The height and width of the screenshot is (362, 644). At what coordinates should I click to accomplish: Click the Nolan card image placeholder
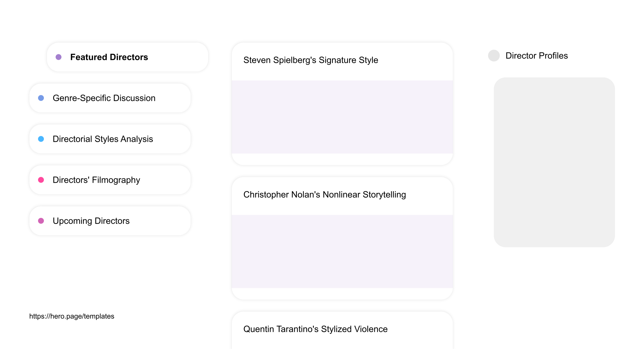pos(342,252)
